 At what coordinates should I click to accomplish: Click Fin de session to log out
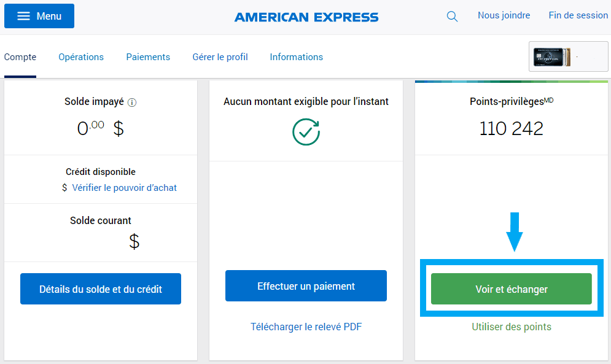[578, 15]
